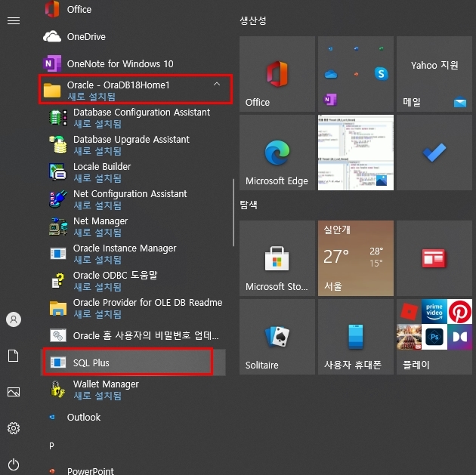
Task: Collapse the Oracle - OraDB18Home1 folder
Action: click(x=135, y=89)
